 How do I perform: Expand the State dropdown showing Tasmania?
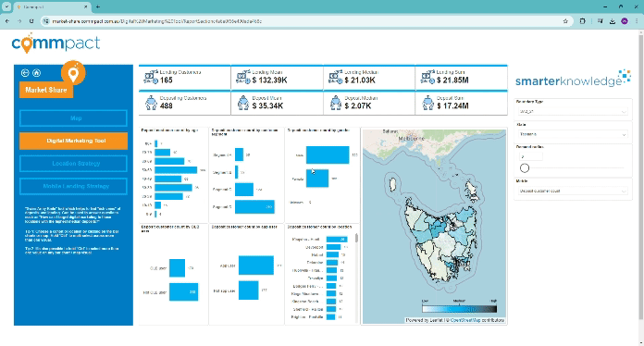tap(573, 134)
